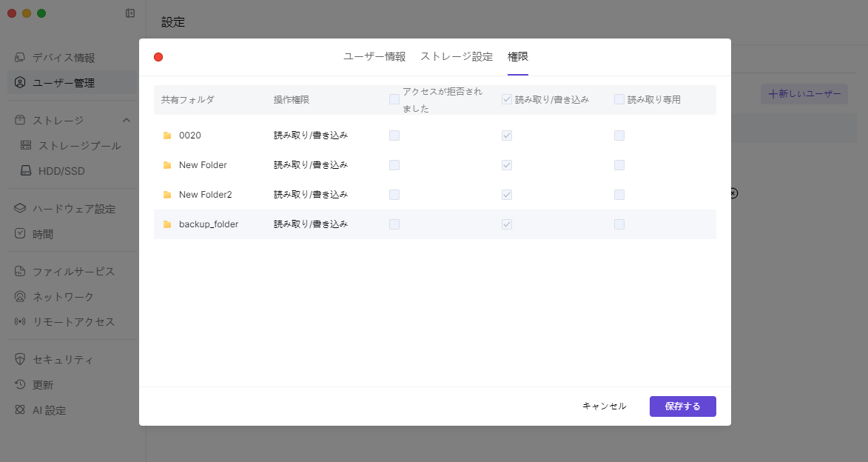Collapse the ストレージ section chevron
Viewport: 868px width, 462px height.
[x=127, y=121]
